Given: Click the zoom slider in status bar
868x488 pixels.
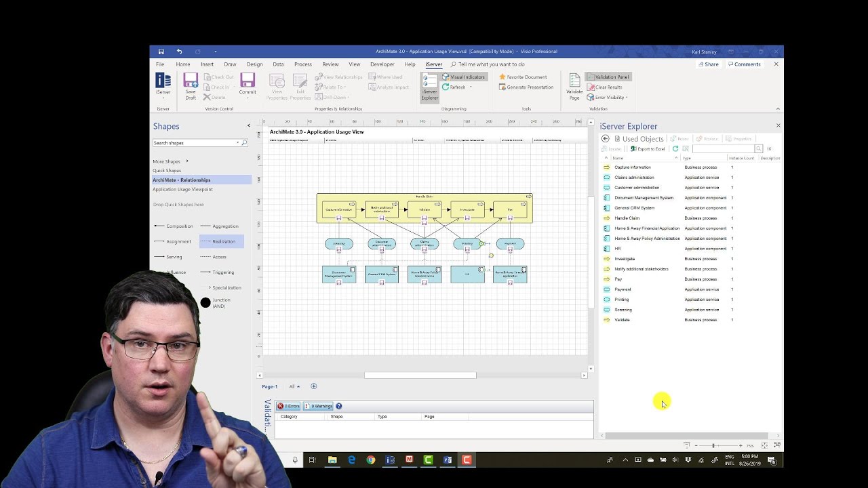Looking at the screenshot, I should [718, 445].
